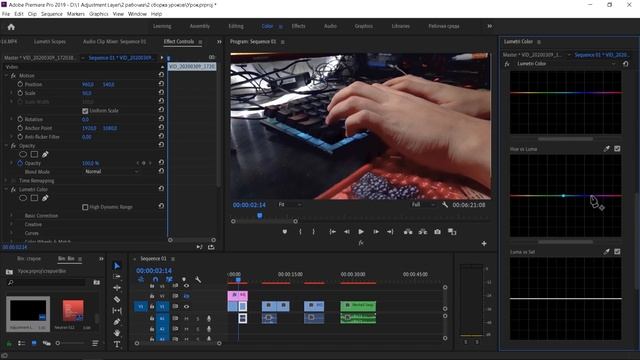Collapse the Opacity effect group
640x360 pixels.
pyautogui.click(x=6, y=146)
